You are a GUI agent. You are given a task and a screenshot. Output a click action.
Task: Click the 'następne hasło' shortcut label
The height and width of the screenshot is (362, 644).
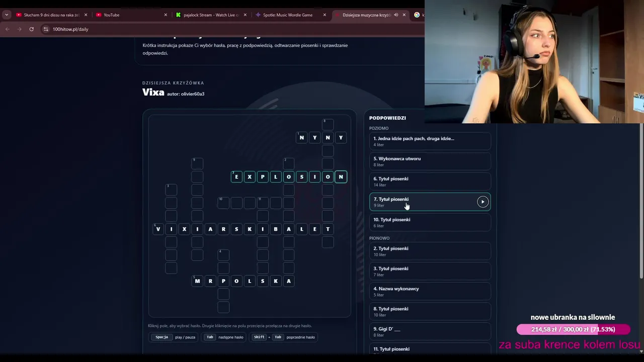231,337
